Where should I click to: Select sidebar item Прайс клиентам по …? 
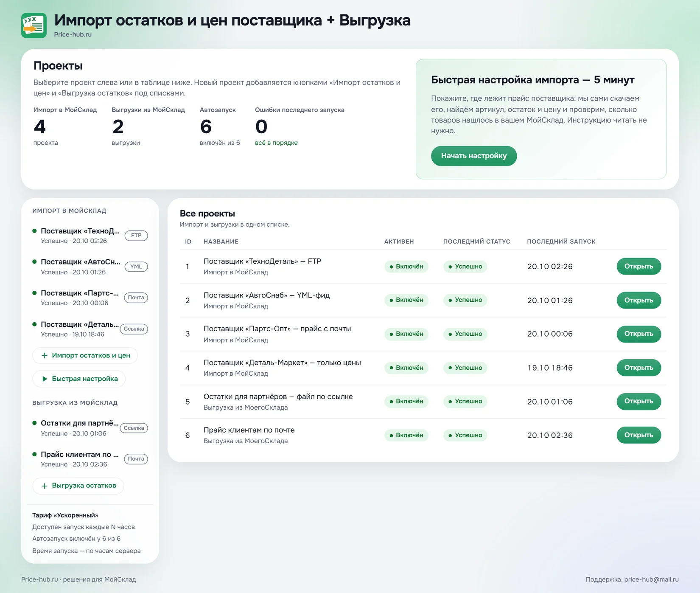point(90,459)
